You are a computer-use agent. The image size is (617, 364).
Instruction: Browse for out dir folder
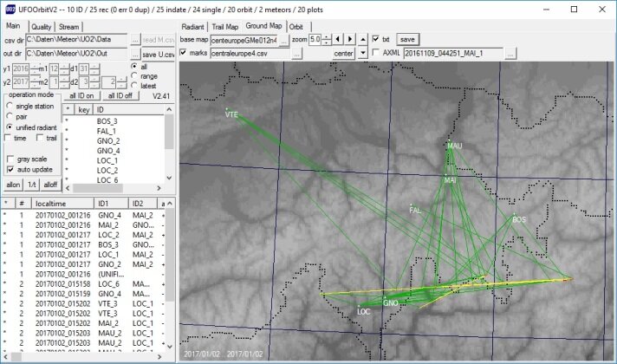pos(134,55)
